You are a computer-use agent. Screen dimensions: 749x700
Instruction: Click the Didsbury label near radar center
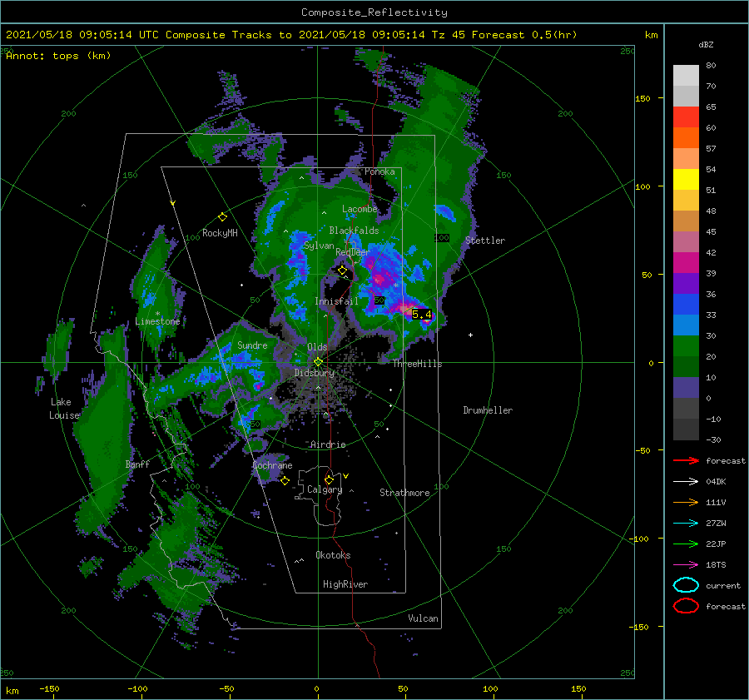click(x=314, y=373)
